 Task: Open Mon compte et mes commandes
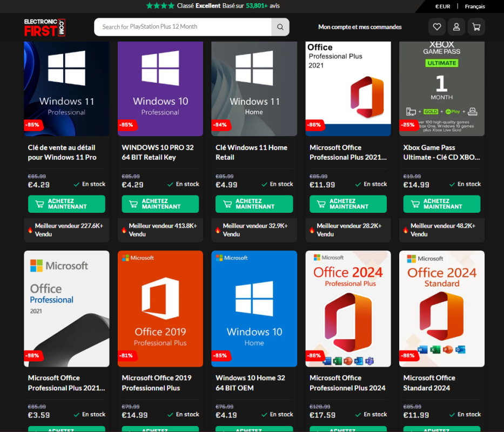360,27
